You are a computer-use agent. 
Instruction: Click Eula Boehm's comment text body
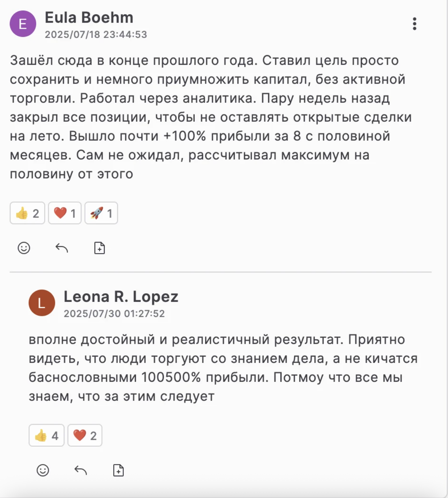207,117
